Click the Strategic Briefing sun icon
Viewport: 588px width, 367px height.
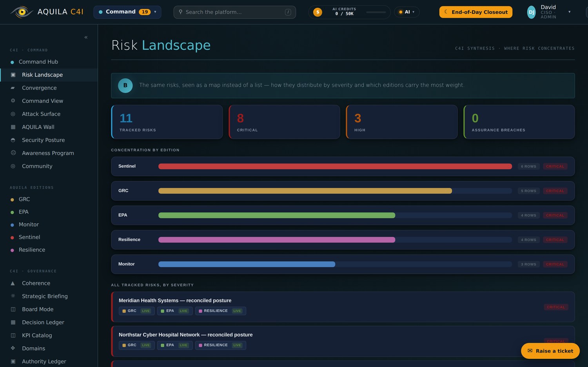tap(13, 296)
